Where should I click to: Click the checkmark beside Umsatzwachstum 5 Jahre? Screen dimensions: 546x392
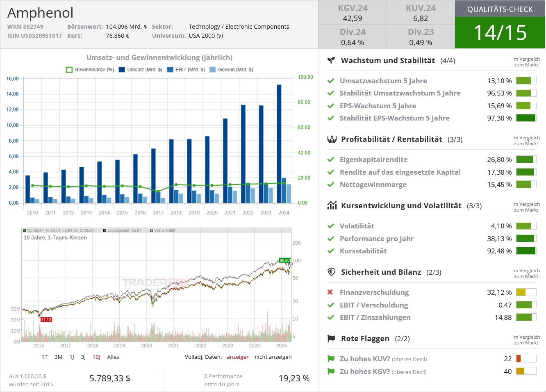tap(331, 81)
